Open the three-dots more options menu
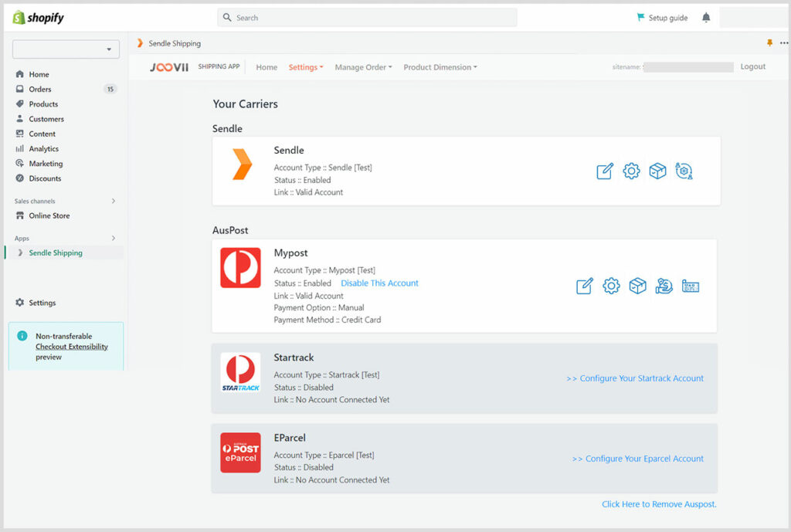The image size is (791, 532). point(784,43)
